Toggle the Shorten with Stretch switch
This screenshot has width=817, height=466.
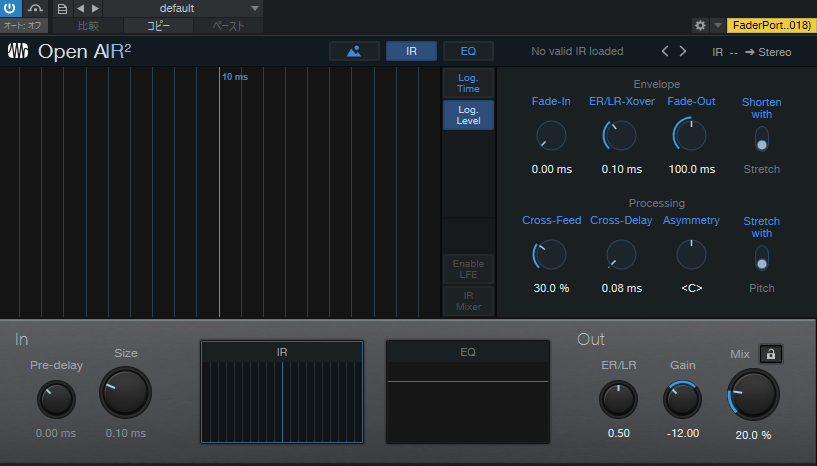[x=762, y=139]
